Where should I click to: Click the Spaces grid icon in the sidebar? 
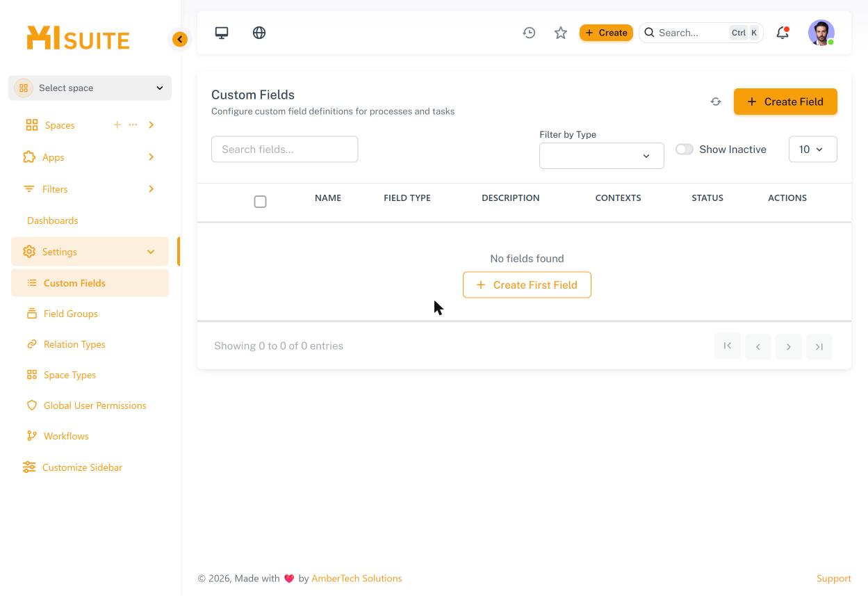point(32,125)
